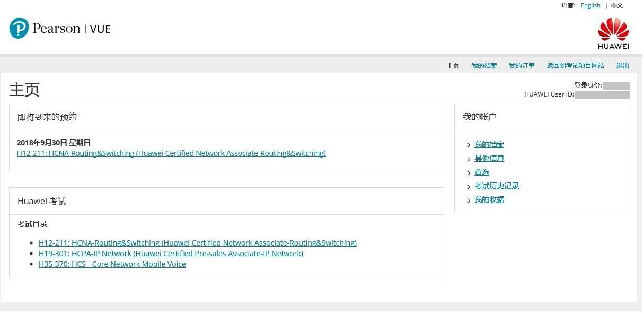View 考试历史记录 link
Viewport: 644px width, 314px height.
point(497,186)
